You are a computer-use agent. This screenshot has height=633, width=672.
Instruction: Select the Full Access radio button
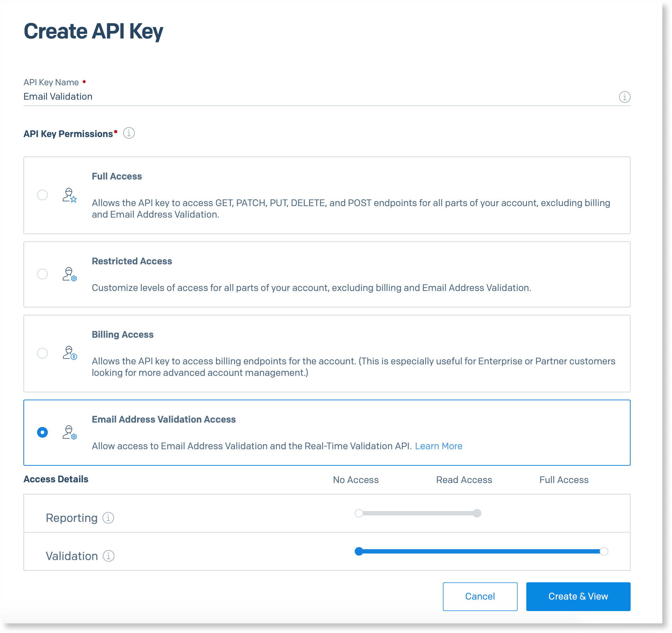click(x=42, y=195)
